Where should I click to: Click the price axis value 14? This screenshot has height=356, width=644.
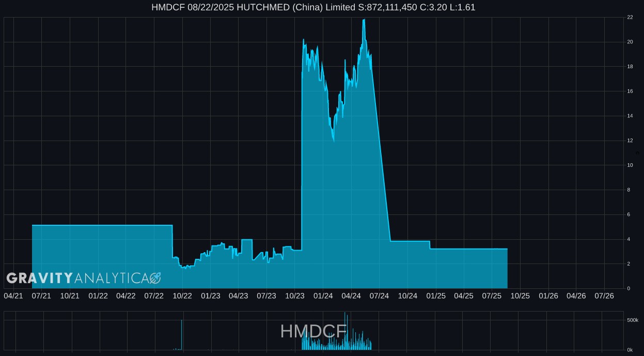coord(630,116)
